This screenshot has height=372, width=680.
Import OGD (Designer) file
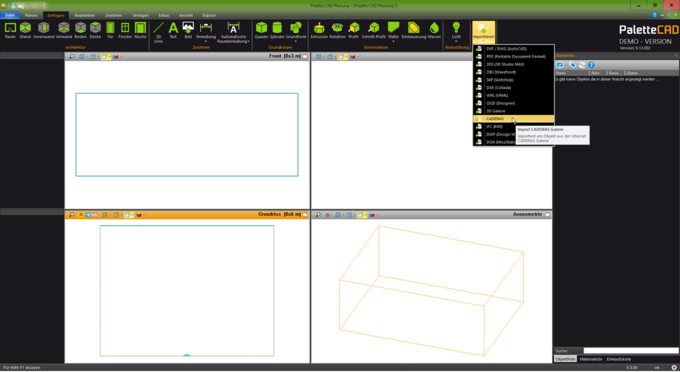513,103
